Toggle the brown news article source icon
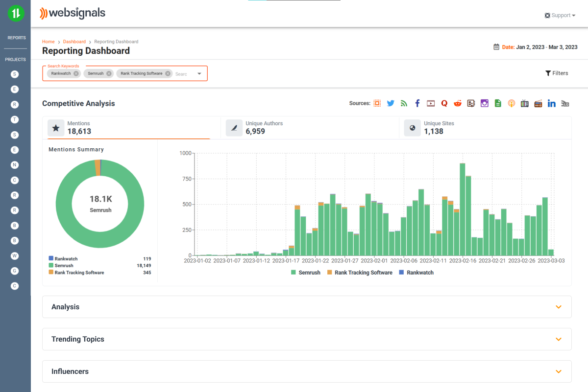This screenshot has height=392, width=588. pos(471,103)
